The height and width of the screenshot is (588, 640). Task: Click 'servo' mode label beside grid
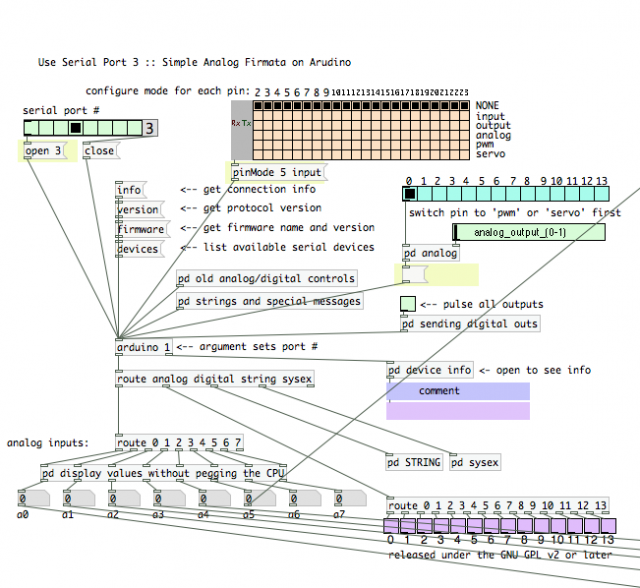[491, 154]
